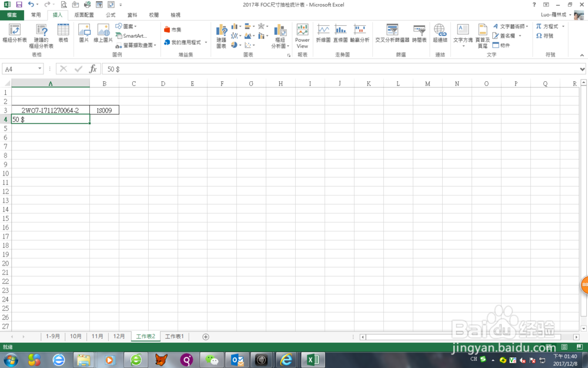This screenshot has height=368, width=588.
Task: Open My Apps (我的應用程式) dropdown
Action: [x=185, y=42]
